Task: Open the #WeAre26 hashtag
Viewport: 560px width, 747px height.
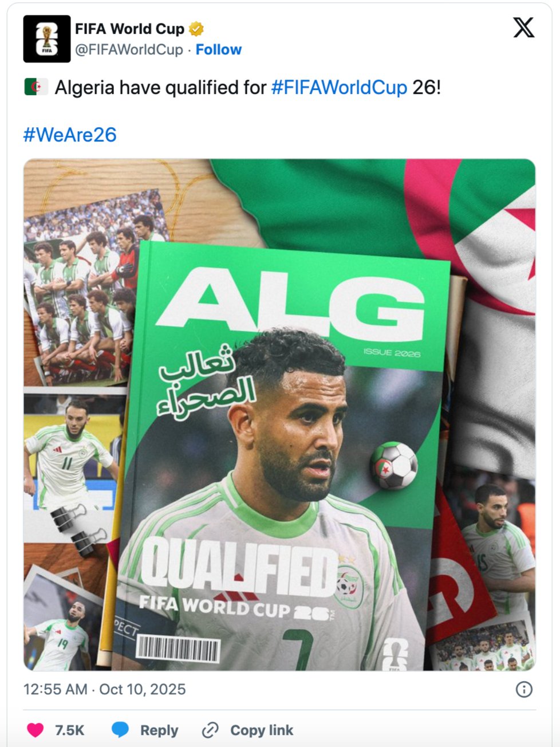Action: click(70, 135)
